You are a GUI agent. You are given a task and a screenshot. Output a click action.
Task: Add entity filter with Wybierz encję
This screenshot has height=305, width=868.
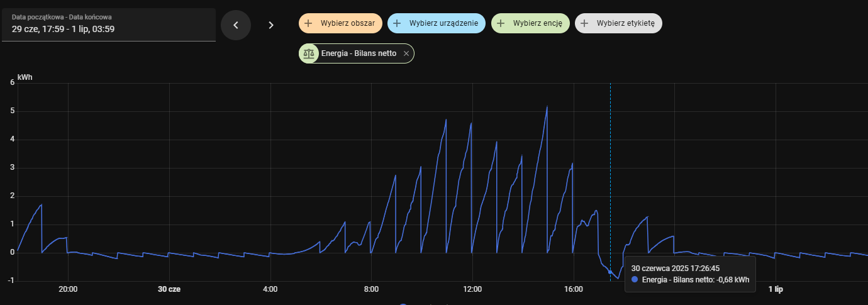tap(530, 24)
